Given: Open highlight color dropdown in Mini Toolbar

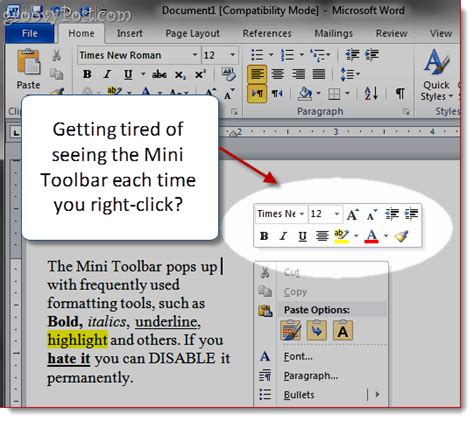Looking at the screenshot, I should coord(356,236).
